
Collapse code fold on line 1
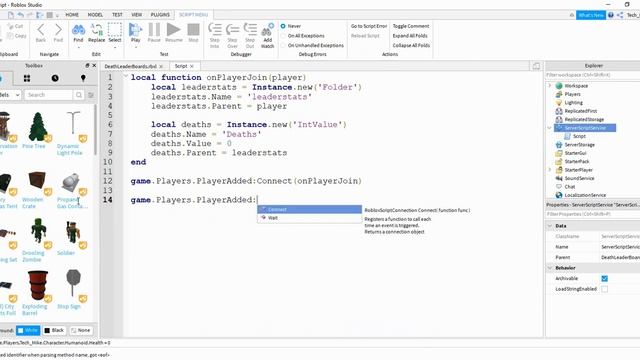[126, 77]
